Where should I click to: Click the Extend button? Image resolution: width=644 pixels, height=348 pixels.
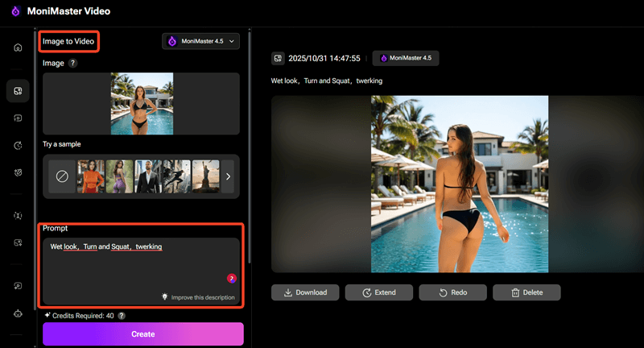click(379, 292)
